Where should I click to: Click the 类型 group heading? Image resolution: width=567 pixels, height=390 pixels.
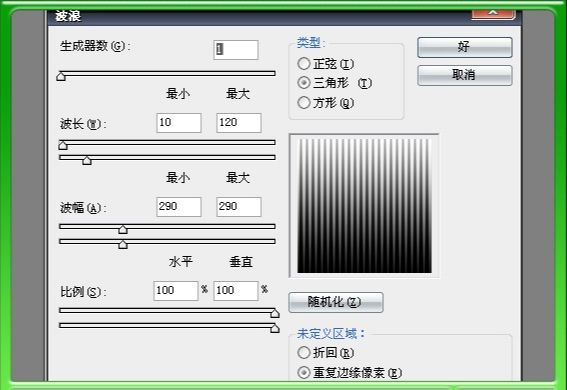311,43
